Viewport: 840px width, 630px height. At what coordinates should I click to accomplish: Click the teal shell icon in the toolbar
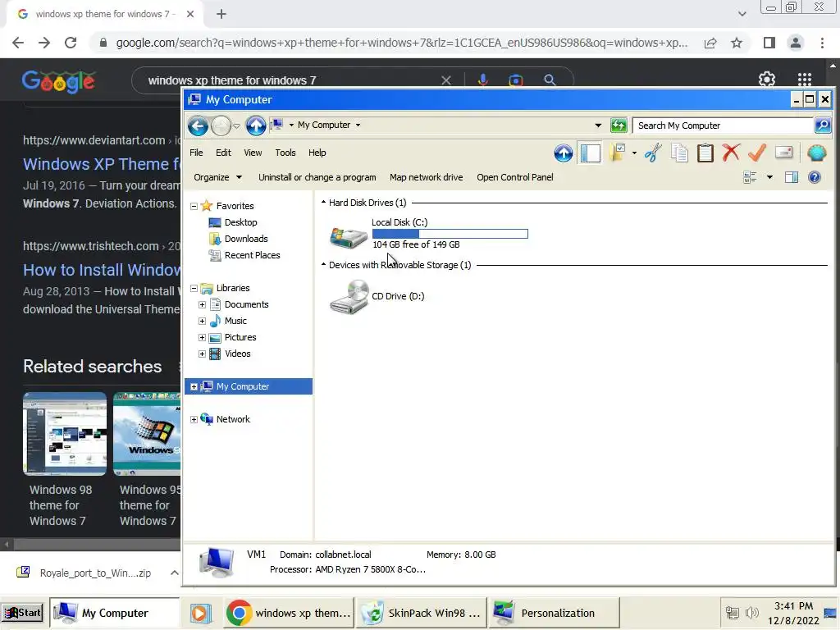[x=816, y=153]
